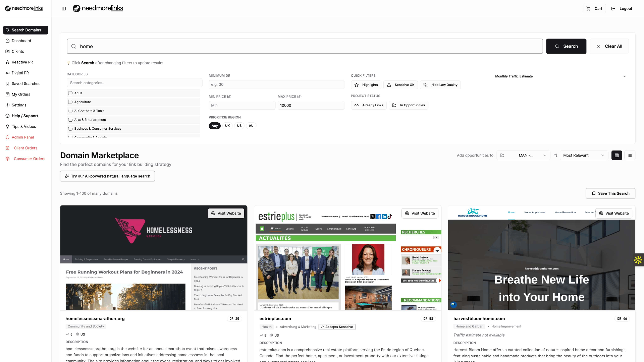This screenshot has width=644, height=362.
Task: Check the AI Chatbots & Tools checkbox
Action: [70, 111]
